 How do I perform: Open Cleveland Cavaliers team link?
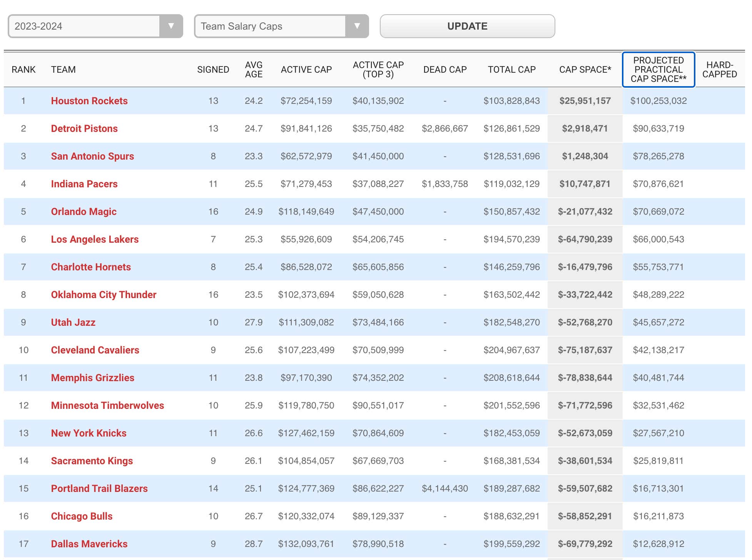tap(95, 350)
